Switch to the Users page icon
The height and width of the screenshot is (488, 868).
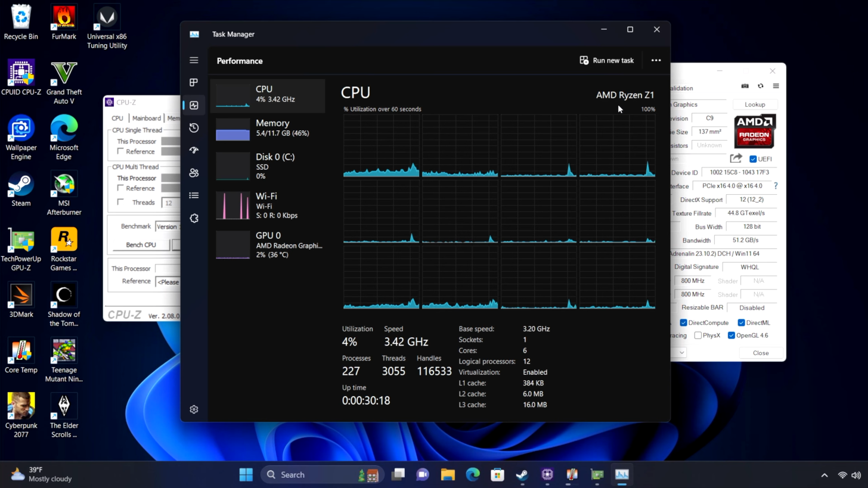pos(194,173)
